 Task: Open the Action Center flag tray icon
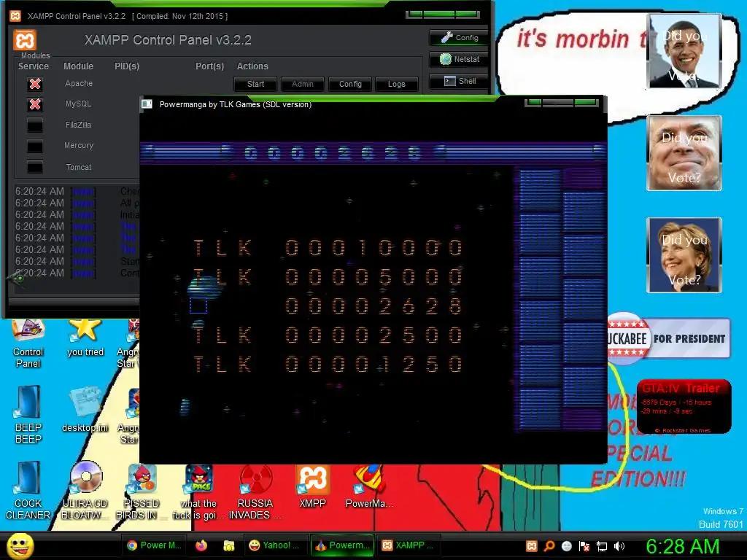pyautogui.click(x=584, y=546)
